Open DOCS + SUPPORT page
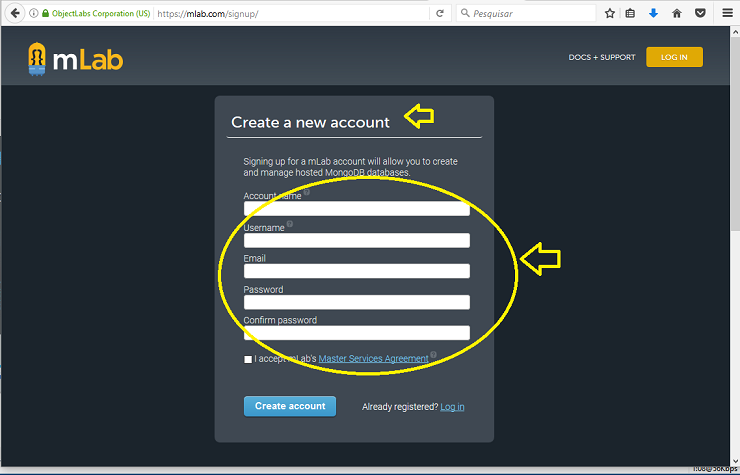This screenshot has width=740, height=475. click(x=602, y=57)
